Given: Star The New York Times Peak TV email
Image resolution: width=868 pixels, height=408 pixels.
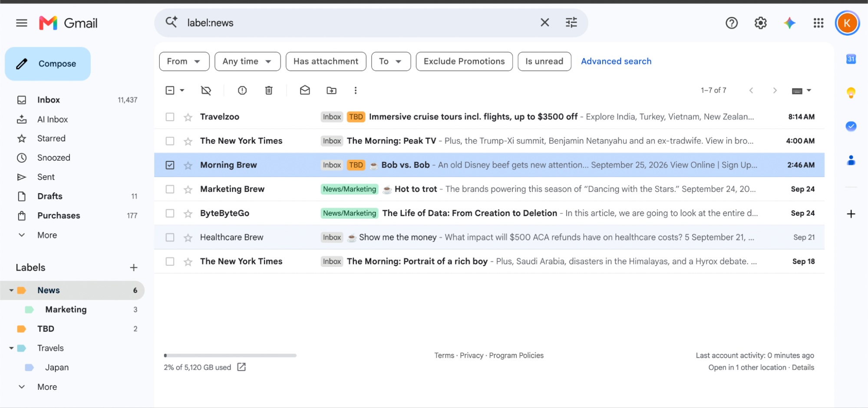Looking at the screenshot, I should point(188,141).
